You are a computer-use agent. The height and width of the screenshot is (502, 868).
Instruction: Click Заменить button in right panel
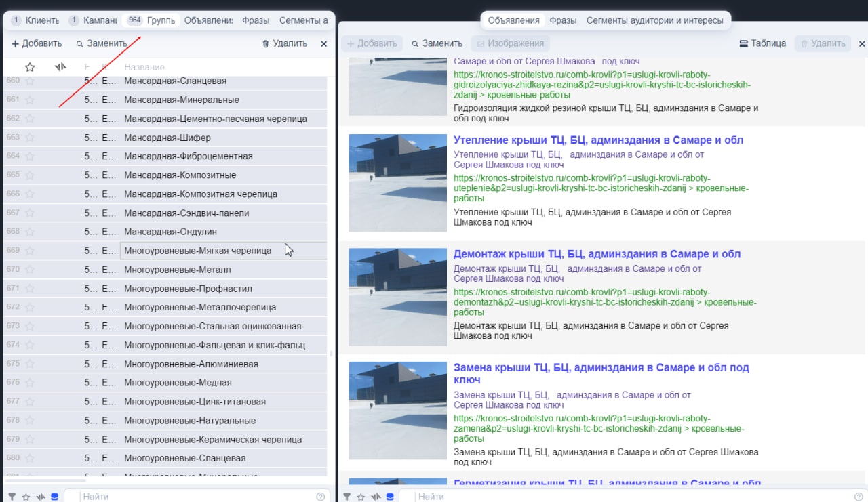[437, 43]
